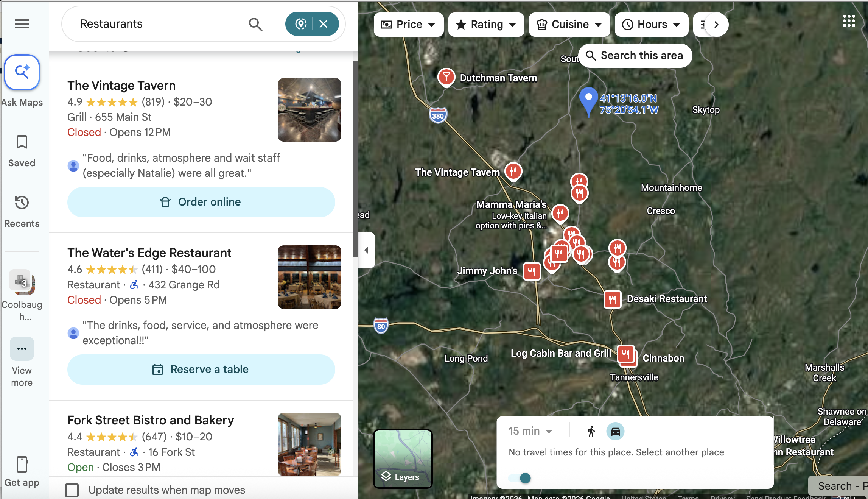Click the search magnifier icon
The height and width of the screenshot is (499, 868).
click(255, 24)
